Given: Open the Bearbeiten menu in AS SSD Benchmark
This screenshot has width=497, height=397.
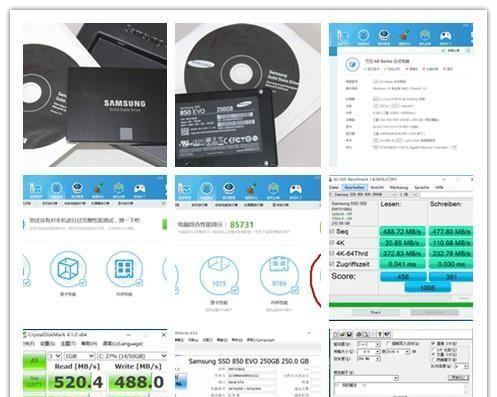Looking at the screenshot, I should [x=354, y=187].
